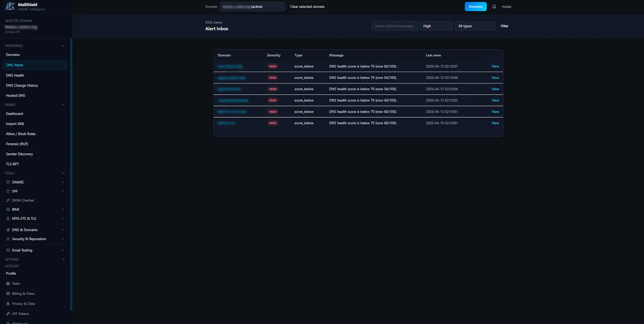Click the Last seen column header
This screenshot has height=324, width=644.
(433, 55)
